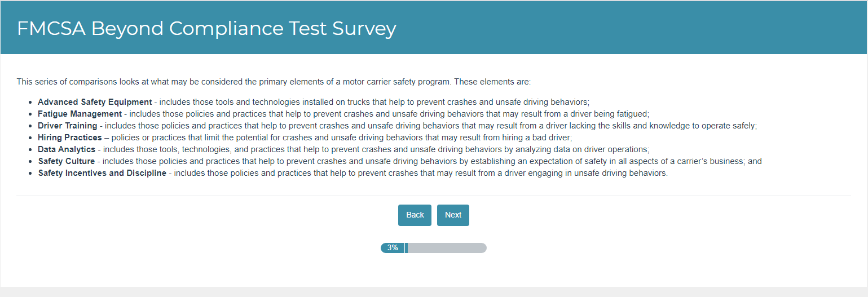The height and width of the screenshot is (297, 868).
Task: Select the bold Fatigue Management term
Action: point(80,114)
